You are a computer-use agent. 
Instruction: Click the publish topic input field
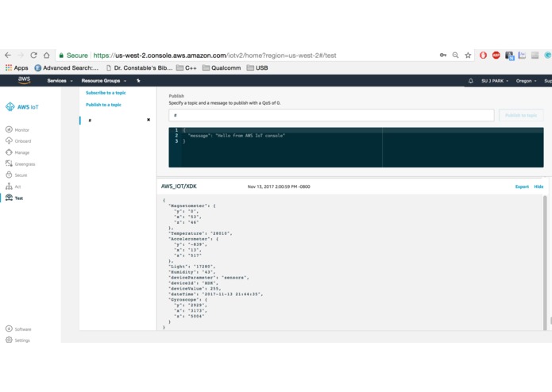pos(331,115)
